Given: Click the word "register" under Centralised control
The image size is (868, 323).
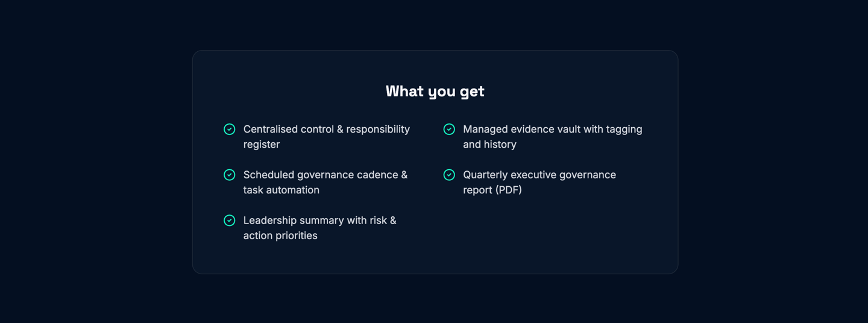Looking at the screenshot, I should click(262, 145).
